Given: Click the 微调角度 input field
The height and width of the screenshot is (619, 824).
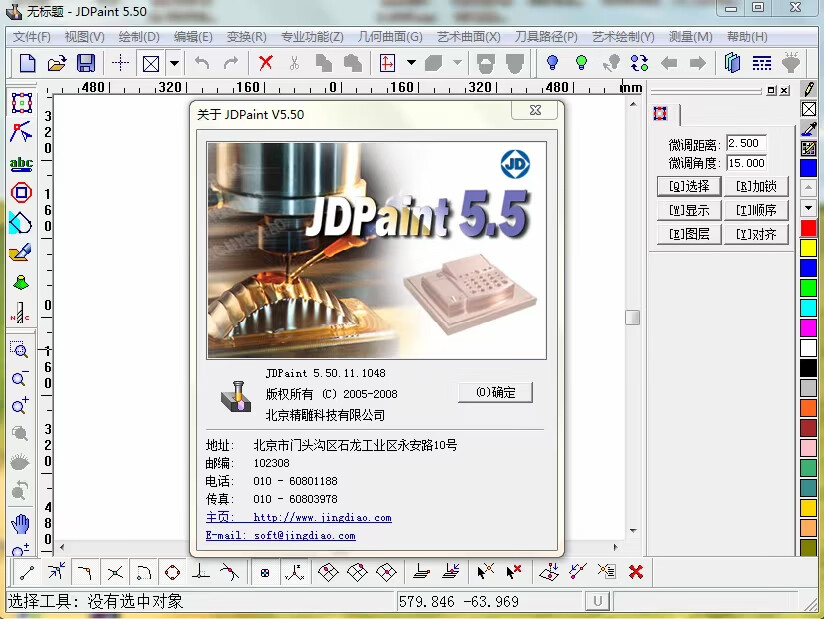Looking at the screenshot, I should click(x=746, y=163).
